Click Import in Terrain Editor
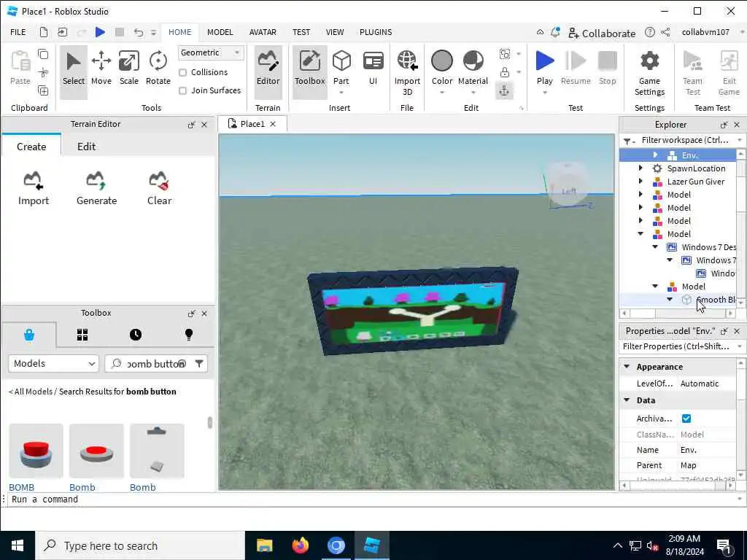Screen dimensions: 747x560 [x=34, y=188]
